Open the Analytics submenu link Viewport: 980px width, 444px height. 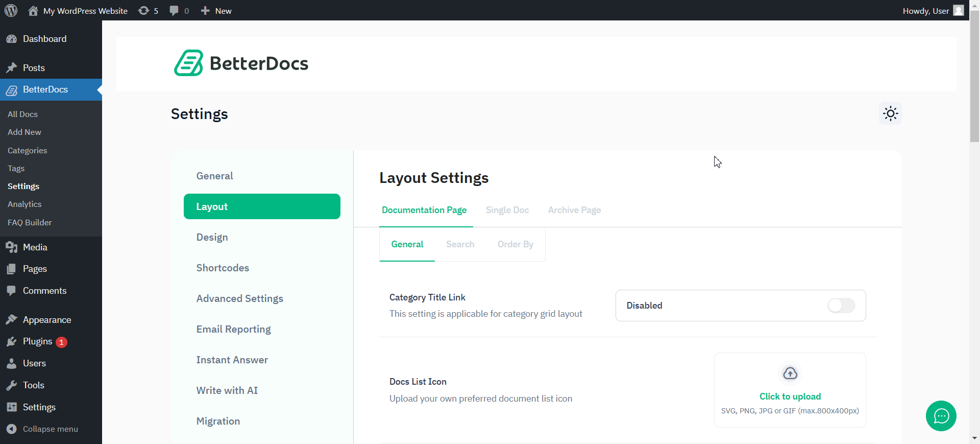pyautogui.click(x=24, y=204)
